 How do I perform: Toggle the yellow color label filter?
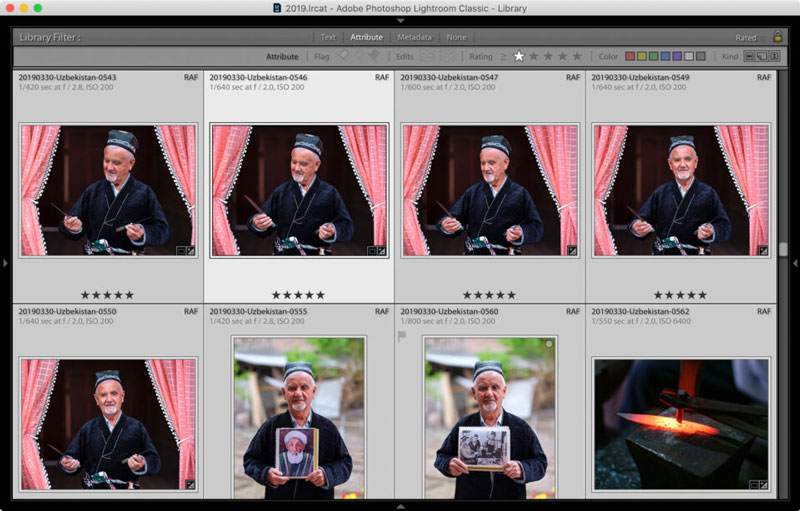click(x=642, y=57)
